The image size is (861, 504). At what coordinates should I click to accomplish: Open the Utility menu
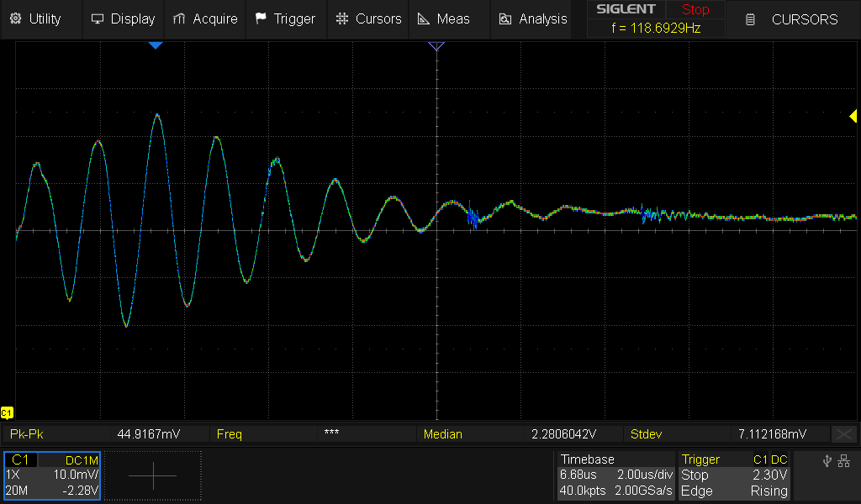[37, 18]
